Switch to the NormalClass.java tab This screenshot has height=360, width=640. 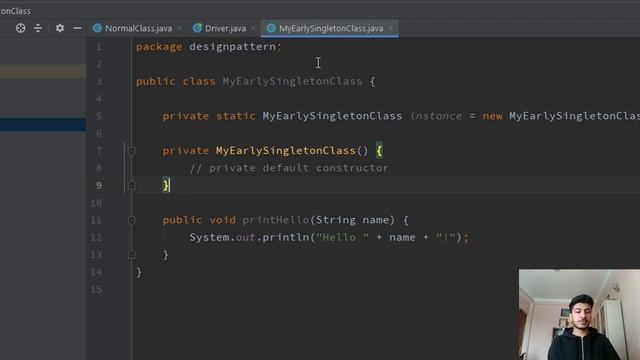click(x=138, y=28)
